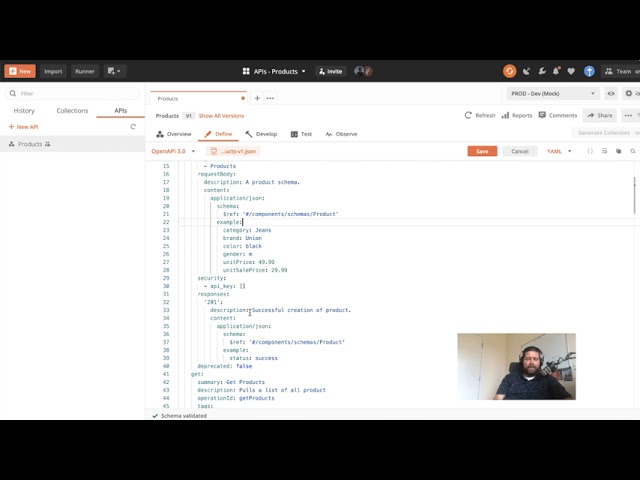640x480 pixels.
Task: Toggle the environment quick look eye icon
Action: [x=611, y=93]
